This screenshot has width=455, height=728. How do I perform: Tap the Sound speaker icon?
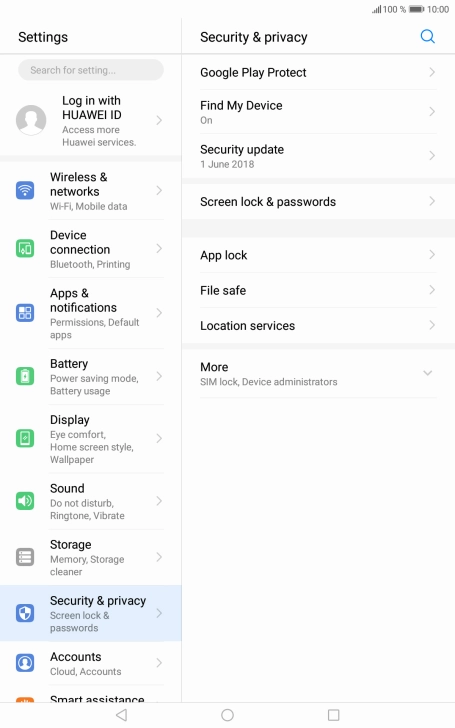25,501
